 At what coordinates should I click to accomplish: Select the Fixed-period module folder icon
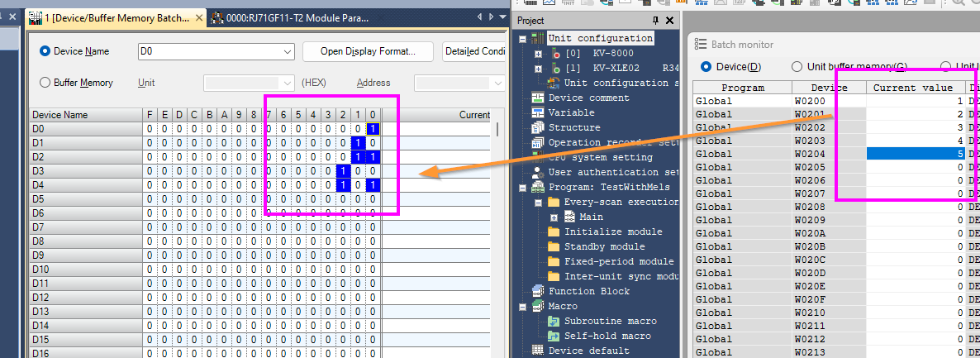pos(554,261)
